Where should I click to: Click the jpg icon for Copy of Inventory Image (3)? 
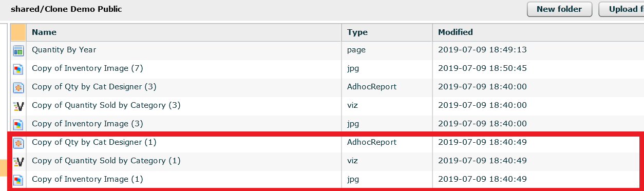[18, 124]
